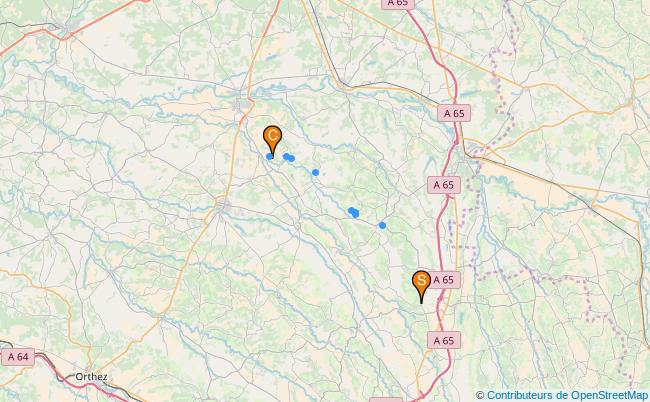Click the uppermost fully visible A 65 shield

pyautogui.click(x=454, y=113)
